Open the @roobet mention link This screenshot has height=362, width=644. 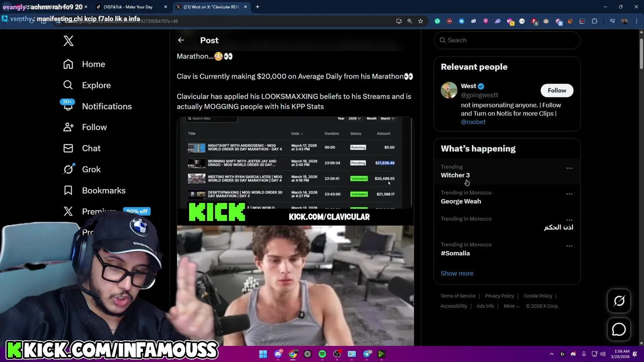[473, 122]
